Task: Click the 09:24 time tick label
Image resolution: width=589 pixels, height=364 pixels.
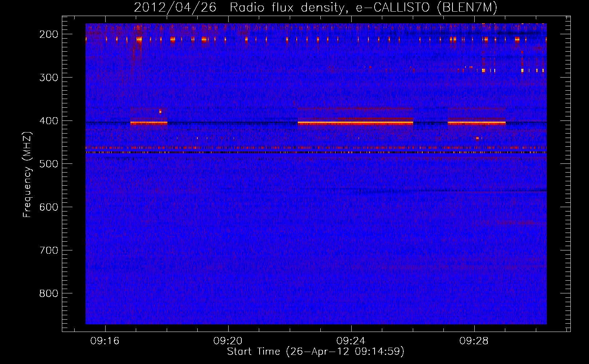Action: click(x=351, y=341)
